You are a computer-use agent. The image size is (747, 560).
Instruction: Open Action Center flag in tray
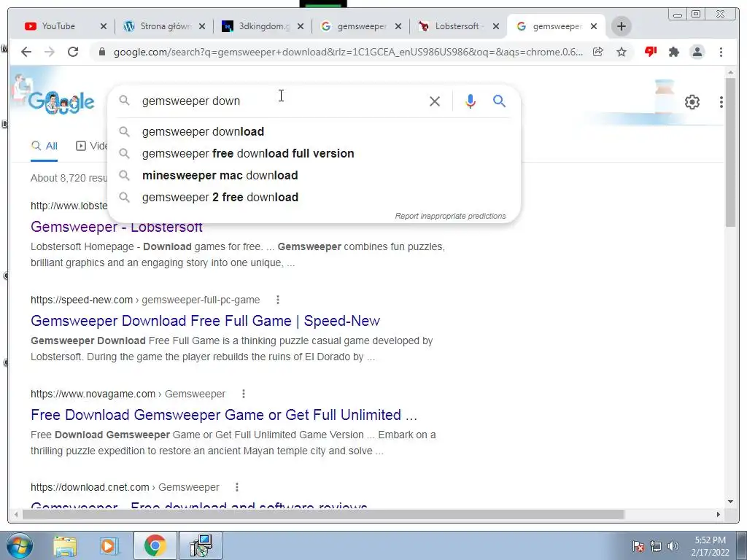click(638, 545)
